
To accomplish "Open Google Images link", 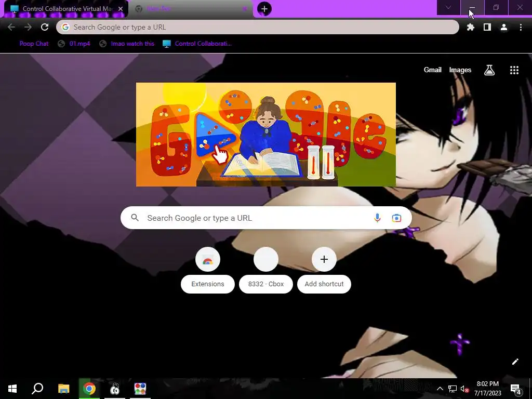I will (460, 70).
